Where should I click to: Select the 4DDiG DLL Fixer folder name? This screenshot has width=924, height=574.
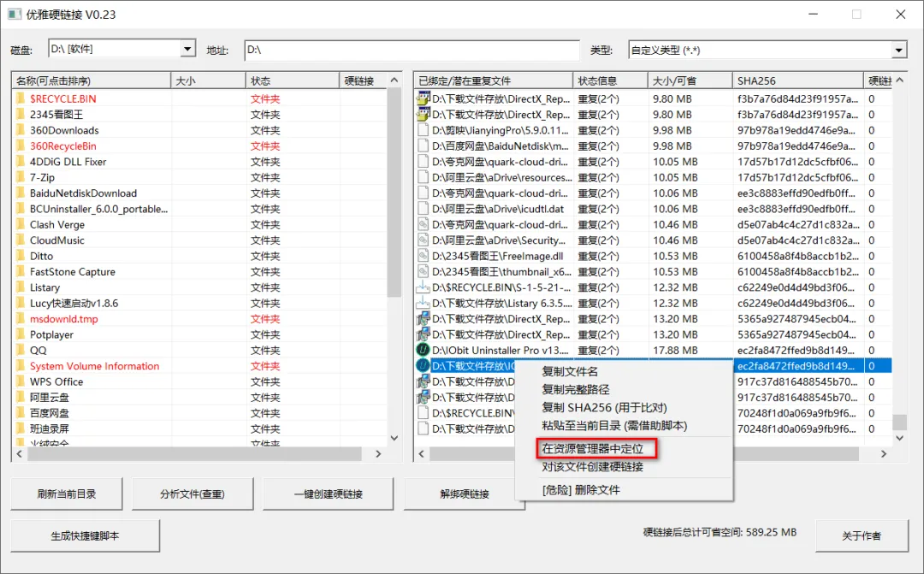68,162
